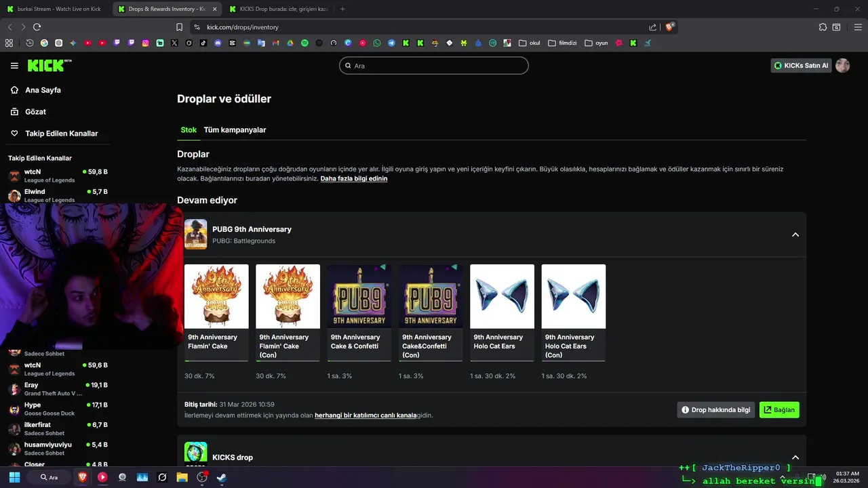Open the Google bookmark

(44, 43)
